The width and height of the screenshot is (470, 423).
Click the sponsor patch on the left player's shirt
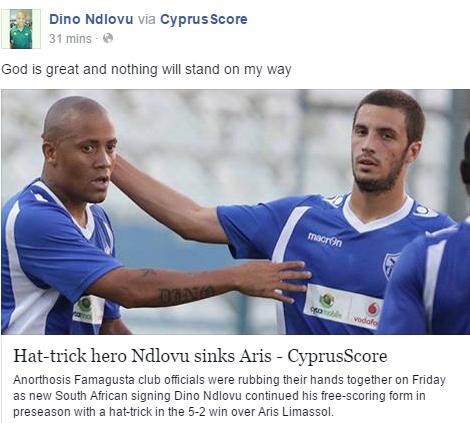pyautogui.click(x=88, y=309)
